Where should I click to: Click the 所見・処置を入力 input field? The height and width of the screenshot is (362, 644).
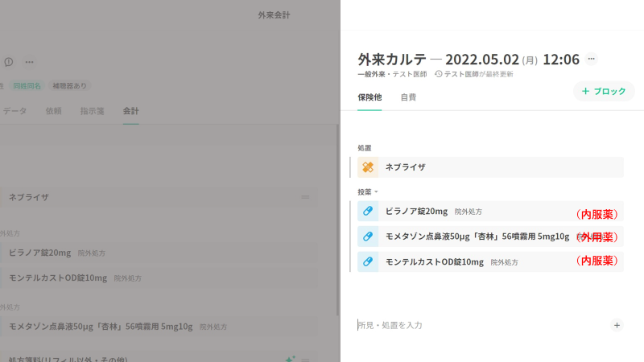point(481,325)
